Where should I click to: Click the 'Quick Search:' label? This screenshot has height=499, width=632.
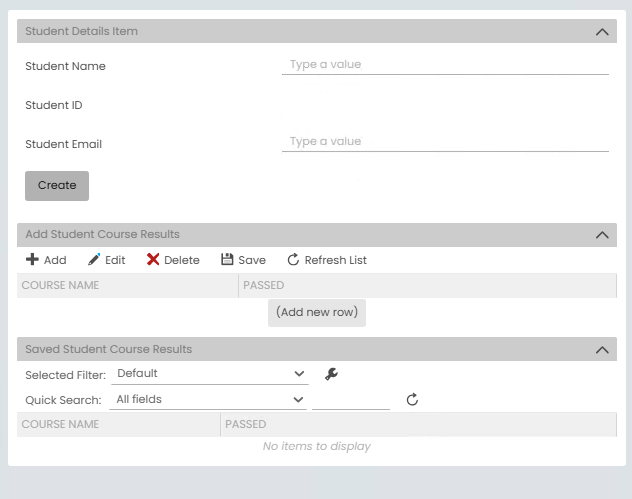(63, 400)
